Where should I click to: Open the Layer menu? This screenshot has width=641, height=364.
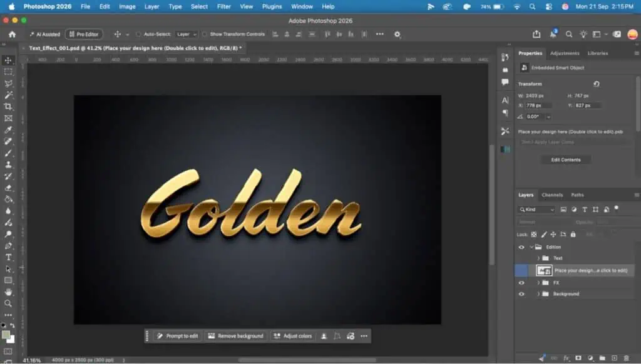point(151,6)
